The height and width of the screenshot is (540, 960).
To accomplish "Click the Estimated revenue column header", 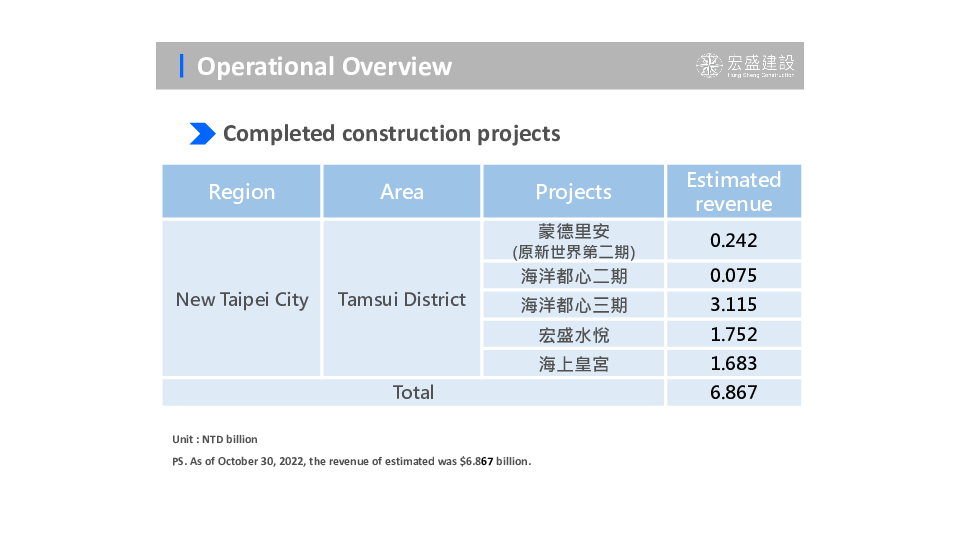I will [733, 191].
